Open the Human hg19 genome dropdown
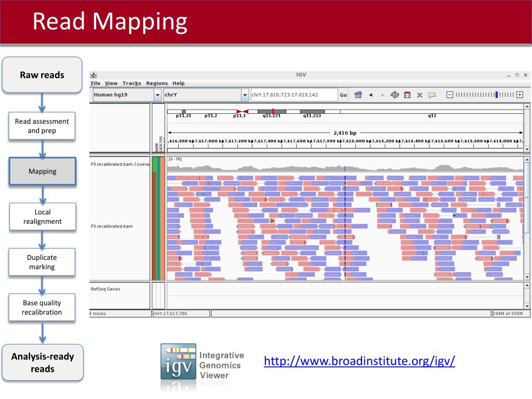This screenshot has width=532, height=399. tap(157, 95)
